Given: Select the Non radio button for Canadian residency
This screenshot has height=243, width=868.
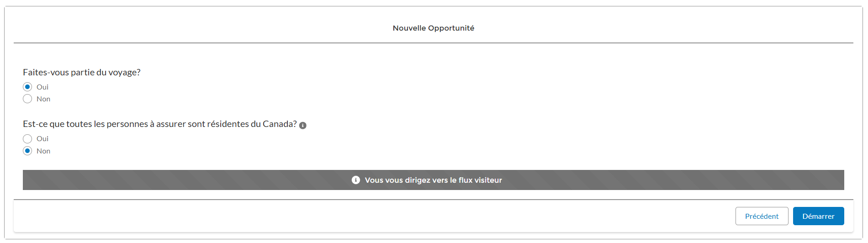Looking at the screenshot, I should pos(27,151).
